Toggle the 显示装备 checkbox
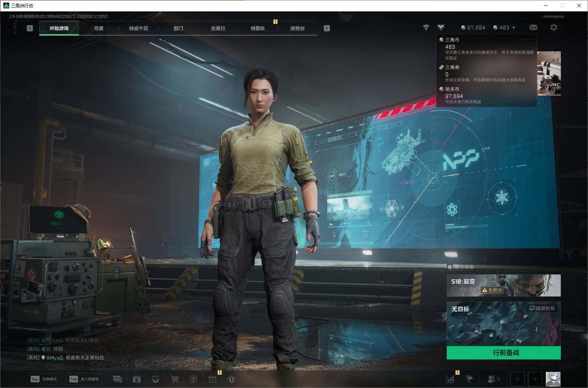The image size is (588, 388). point(450,267)
